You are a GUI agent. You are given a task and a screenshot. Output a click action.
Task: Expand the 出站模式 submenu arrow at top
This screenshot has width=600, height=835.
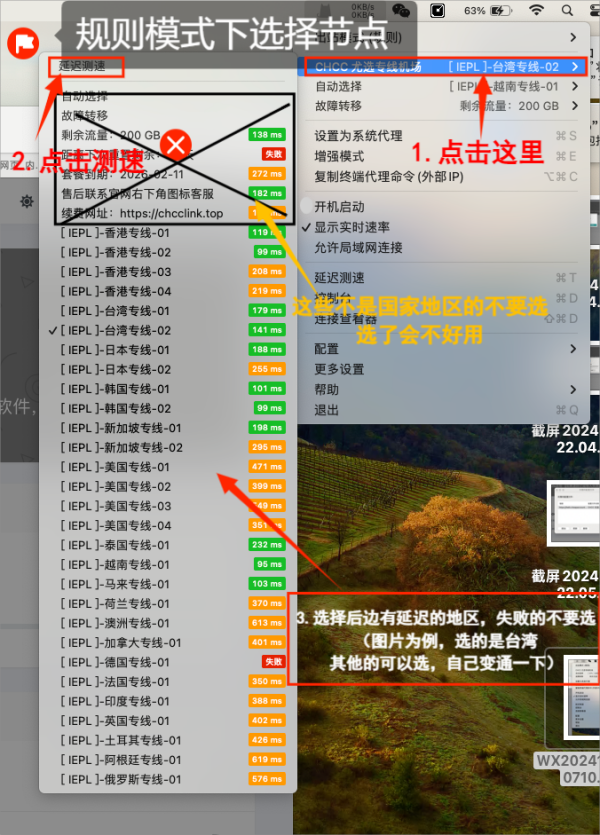[573, 37]
